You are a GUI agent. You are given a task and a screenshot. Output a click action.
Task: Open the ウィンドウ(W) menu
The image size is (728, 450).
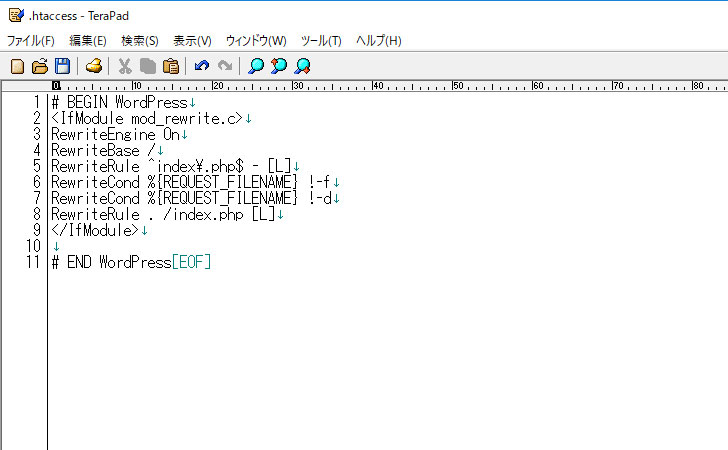click(256, 41)
